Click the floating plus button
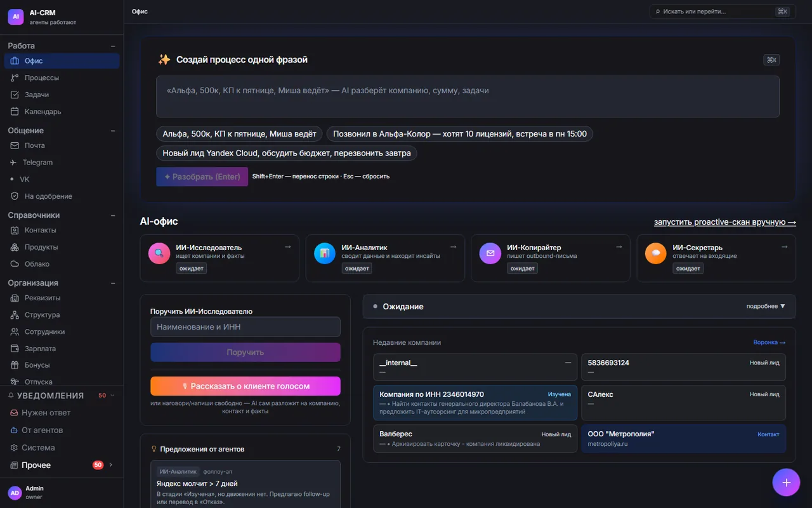The height and width of the screenshot is (508, 812). tap(786, 482)
